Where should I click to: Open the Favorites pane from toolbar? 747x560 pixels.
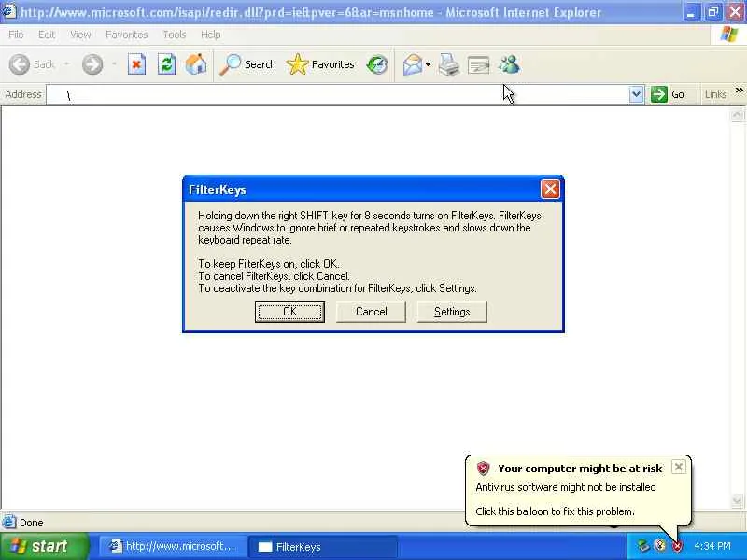[x=320, y=64]
